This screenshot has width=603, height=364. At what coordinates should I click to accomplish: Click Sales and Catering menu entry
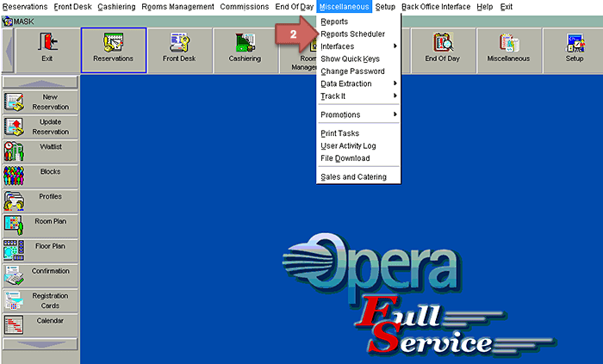tap(353, 176)
